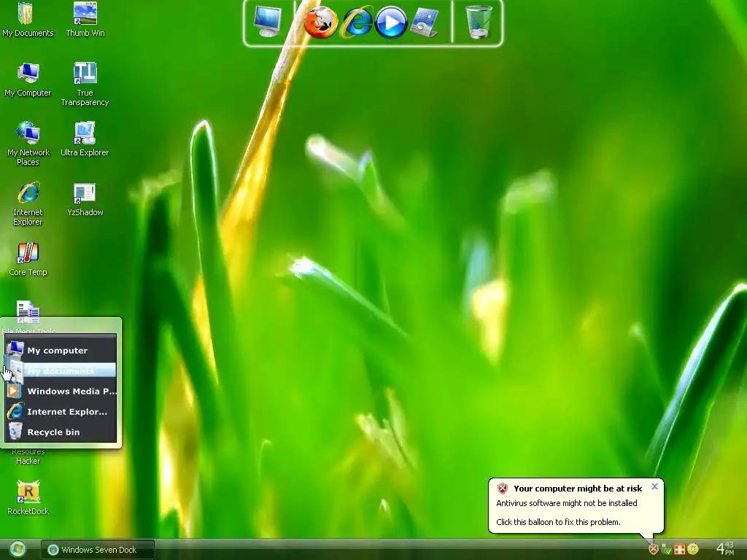Select the My Computer desktop icon
The height and width of the screenshot is (560, 747).
coord(28,79)
